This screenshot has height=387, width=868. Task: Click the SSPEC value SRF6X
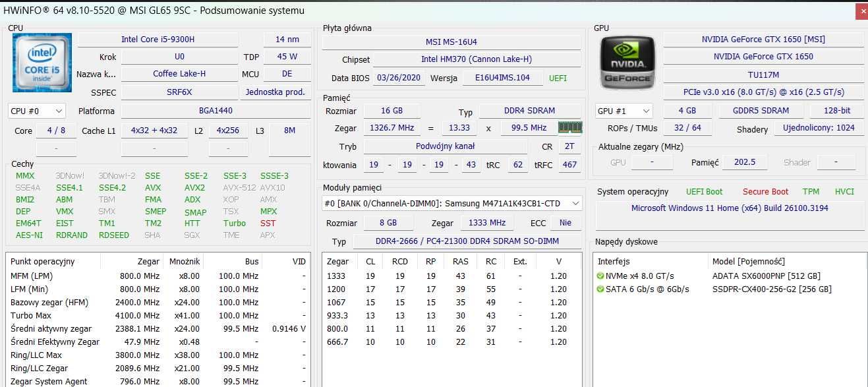(x=179, y=92)
